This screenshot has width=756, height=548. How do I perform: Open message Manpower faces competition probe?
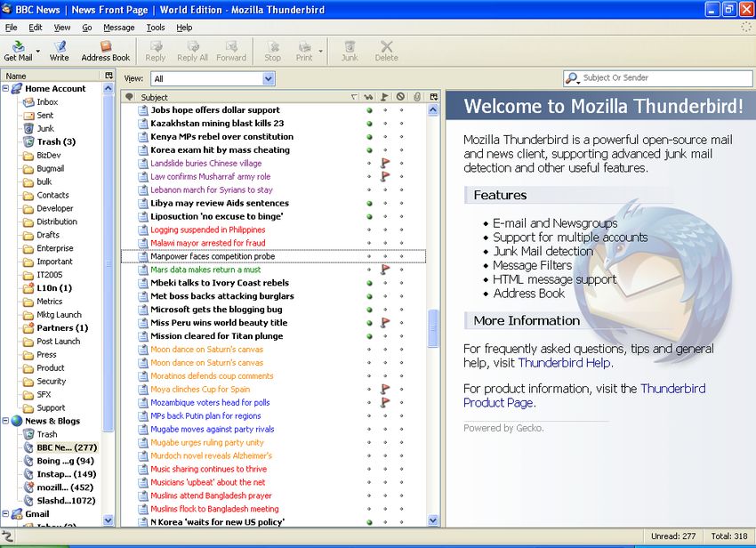click(x=273, y=256)
